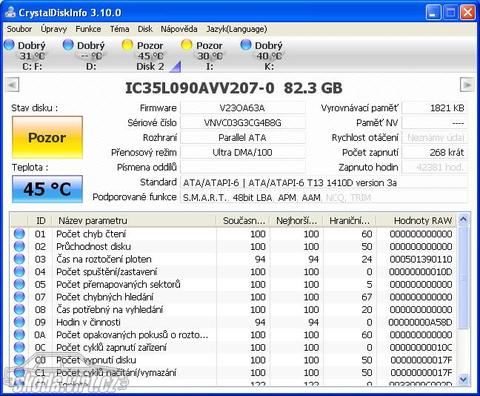Click the blue status orb for K:

click(246, 44)
